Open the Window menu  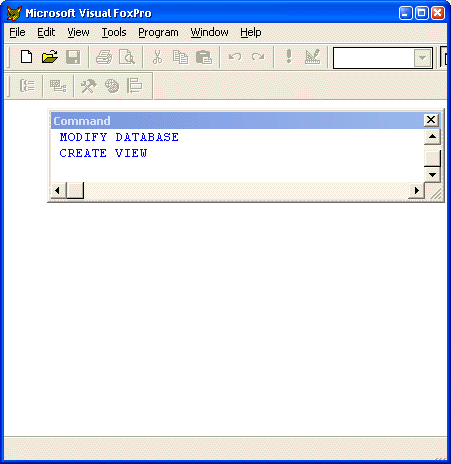tap(209, 32)
